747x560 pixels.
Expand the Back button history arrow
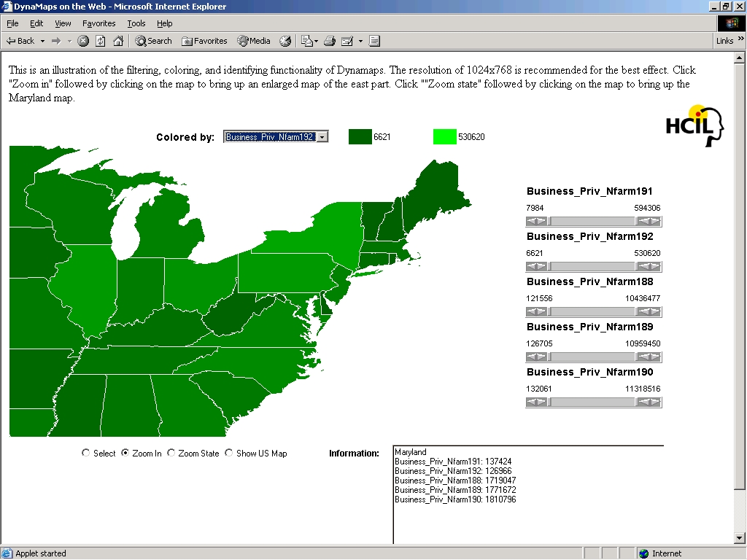click(x=43, y=41)
